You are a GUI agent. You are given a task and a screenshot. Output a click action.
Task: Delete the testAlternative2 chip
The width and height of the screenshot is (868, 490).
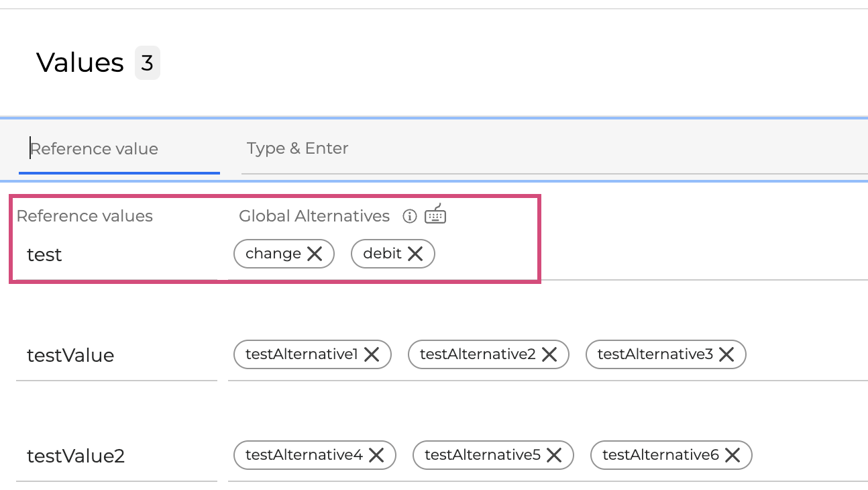(x=549, y=354)
